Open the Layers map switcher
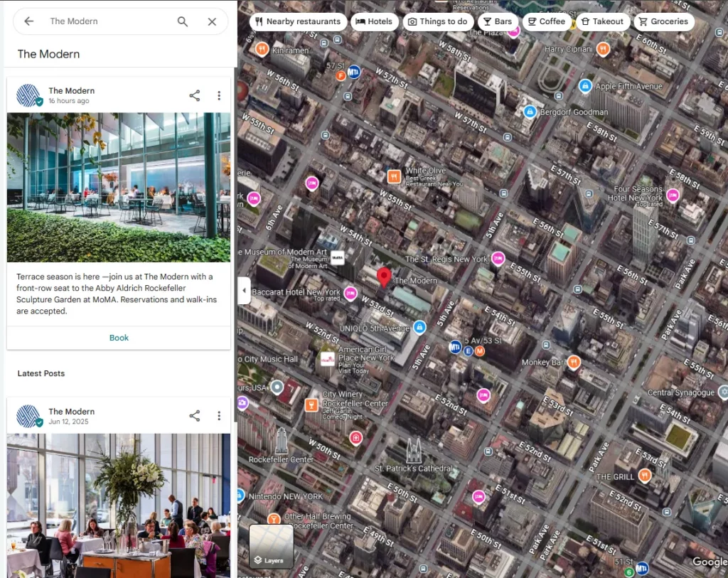Viewport: 728px width, 578px height. click(271, 547)
